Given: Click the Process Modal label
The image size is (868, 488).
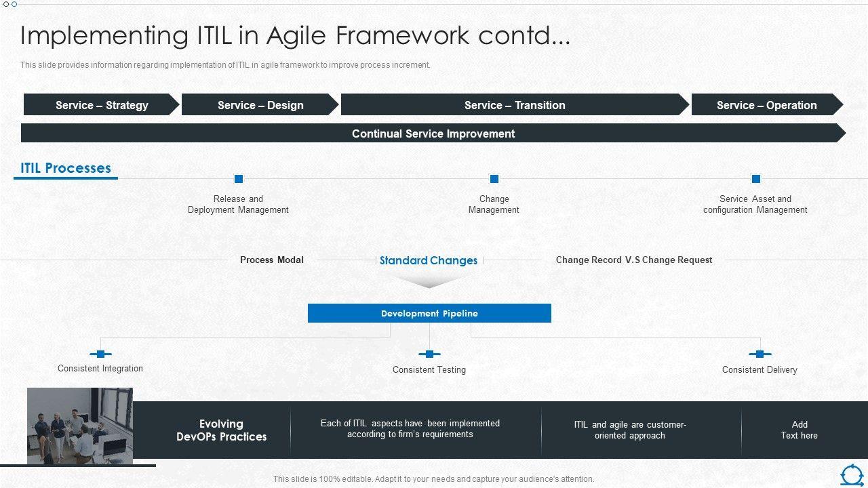Looking at the screenshot, I should (272, 260).
